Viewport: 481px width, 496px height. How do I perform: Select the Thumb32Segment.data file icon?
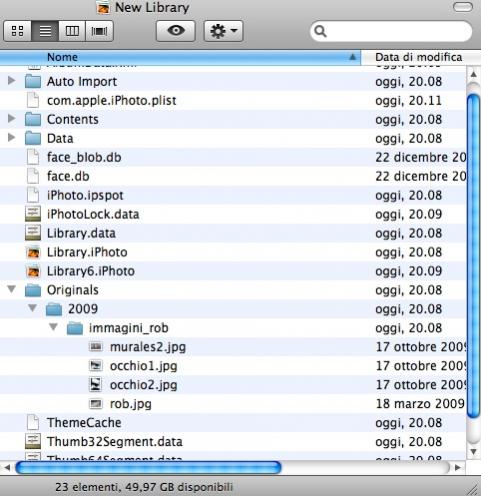point(33,441)
